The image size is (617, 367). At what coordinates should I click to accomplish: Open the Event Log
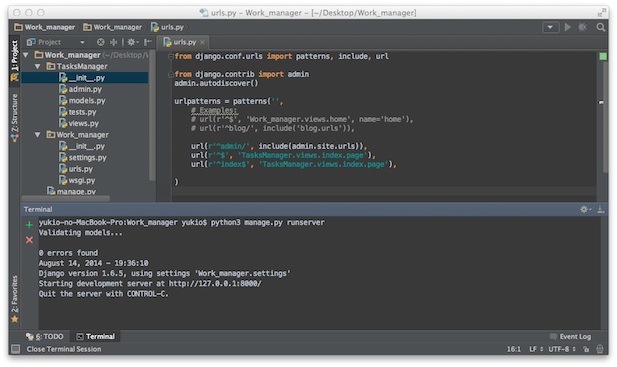click(x=571, y=336)
